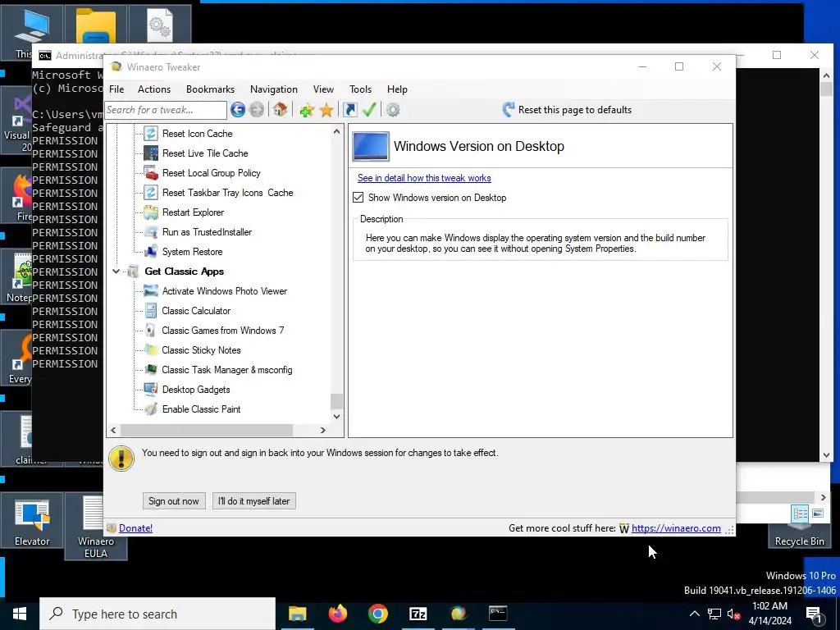The image size is (840, 630).
Task: Open 7-Zip from the taskbar
Action: click(x=418, y=614)
